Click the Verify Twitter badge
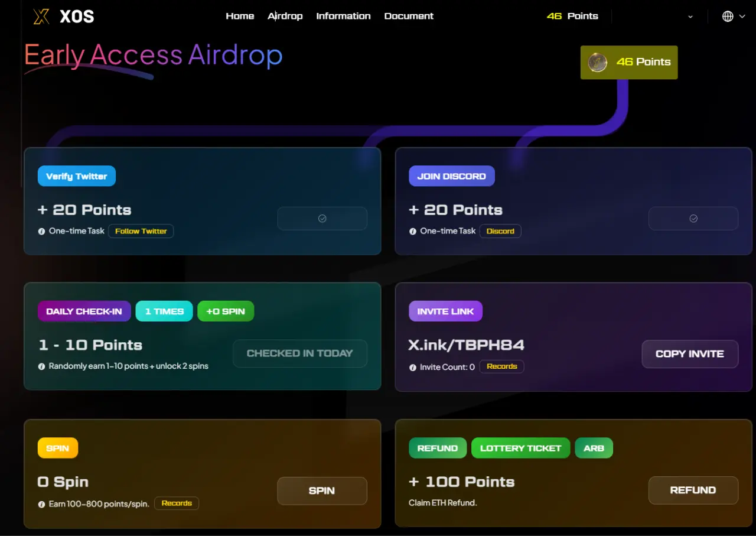This screenshot has height=536, width=756. tap(77, 176)
